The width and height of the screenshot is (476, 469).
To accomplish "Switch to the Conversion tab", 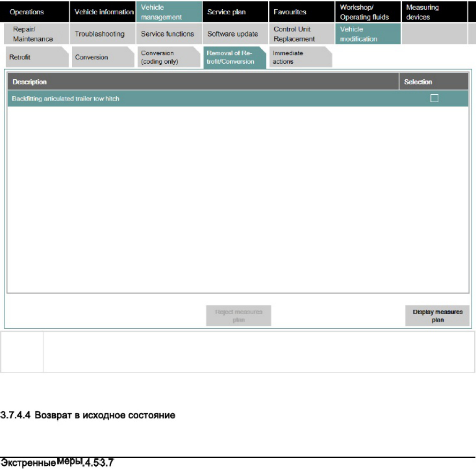I will tap(103, 57).
